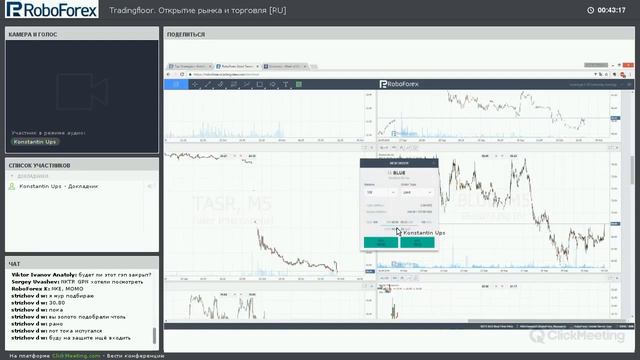
Task: Open the browser three-dot menu
Action: (x=631, y=74)
